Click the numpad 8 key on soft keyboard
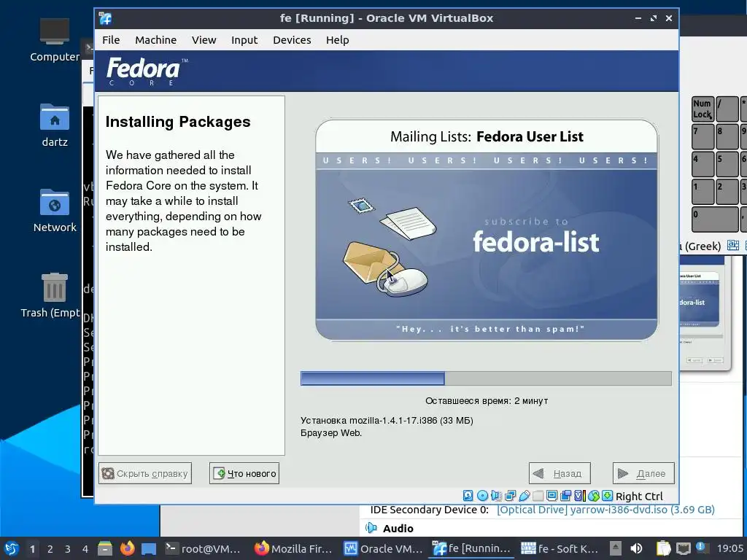The image size is (747, 560). click(x=727, y=136)
